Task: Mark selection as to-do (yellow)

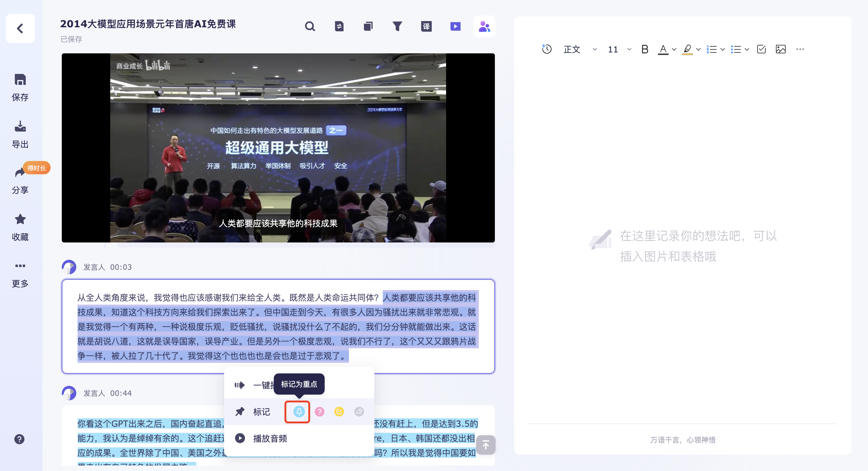Action: click(x=339, y=412)
